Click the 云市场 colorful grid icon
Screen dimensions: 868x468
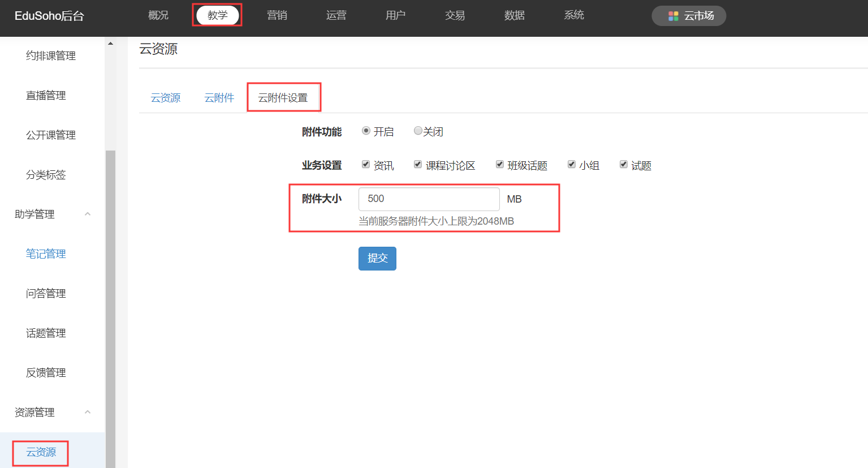pos(673,16)
